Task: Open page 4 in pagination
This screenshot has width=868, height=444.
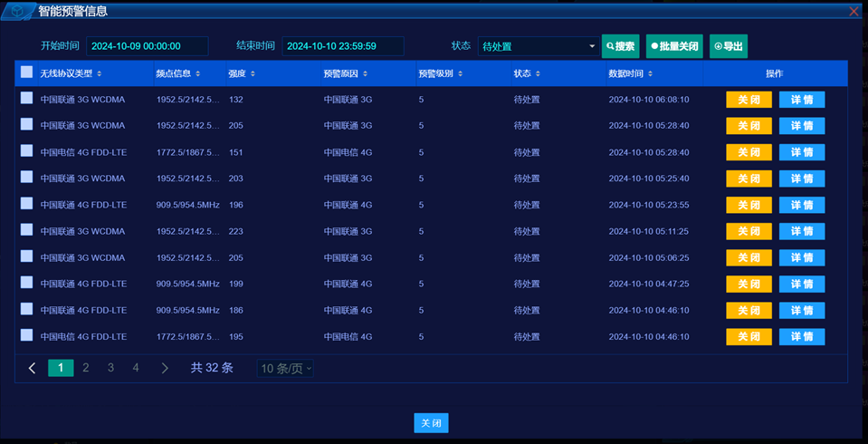Action: tap(136, 368)
